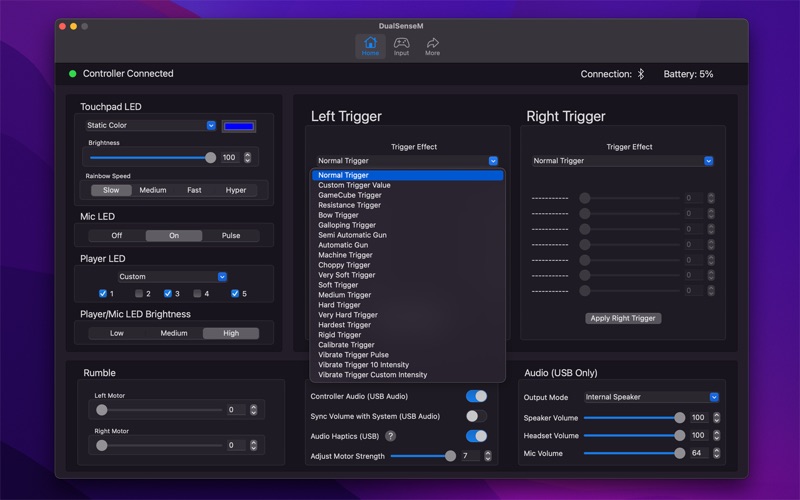The image size is (800, 500).
Task: Enable Sync Volume with System switch
Action: [x=476, y=416]
